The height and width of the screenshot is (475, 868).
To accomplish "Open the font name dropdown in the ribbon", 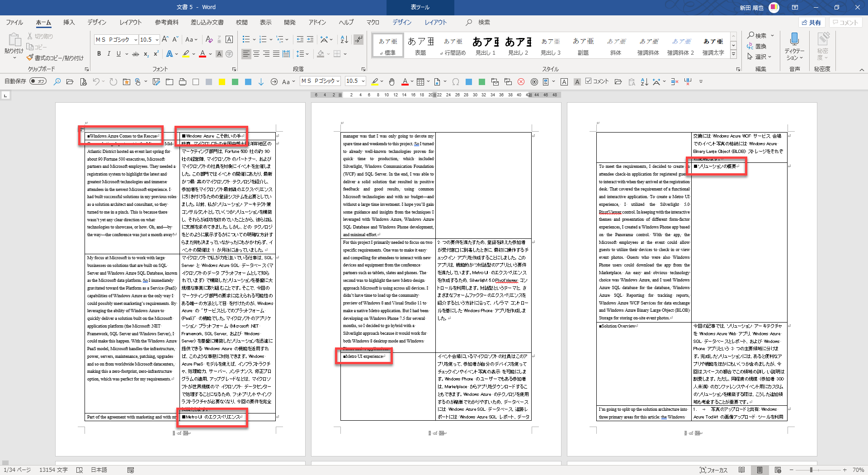I will (x=136, y=40).
